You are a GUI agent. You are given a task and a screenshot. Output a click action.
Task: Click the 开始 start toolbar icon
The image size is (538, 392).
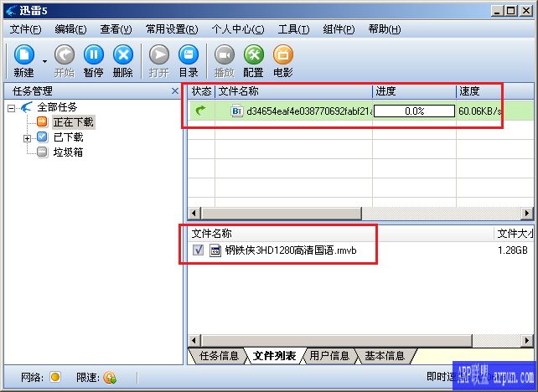65,55
